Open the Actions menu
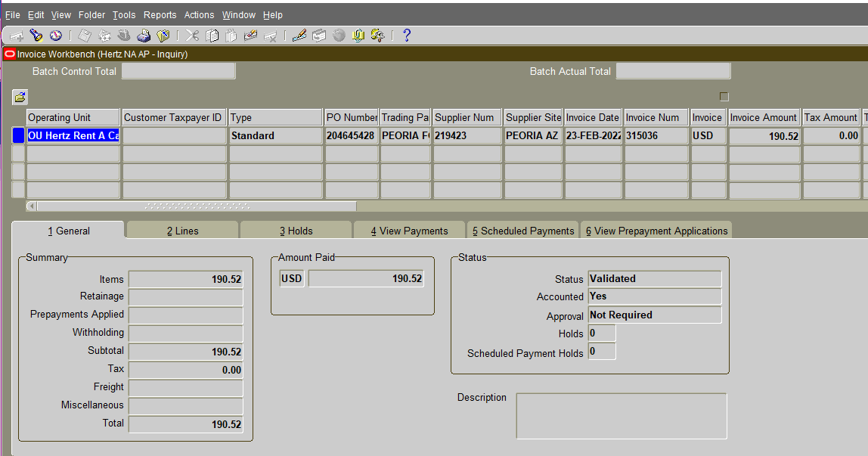The image size is (868, 456). 199,14
